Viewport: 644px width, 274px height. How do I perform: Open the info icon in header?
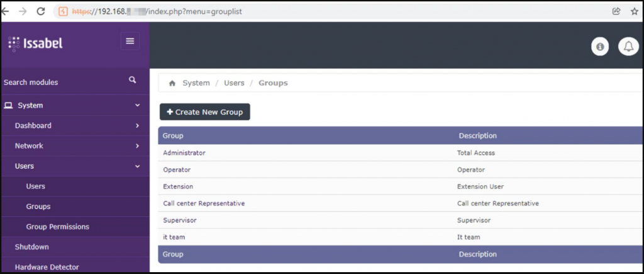point(599,47)
